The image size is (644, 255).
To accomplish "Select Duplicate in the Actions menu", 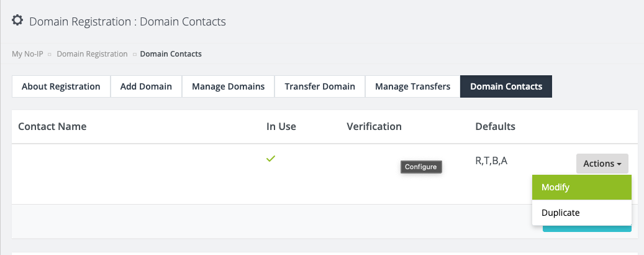I will point(581,213).
